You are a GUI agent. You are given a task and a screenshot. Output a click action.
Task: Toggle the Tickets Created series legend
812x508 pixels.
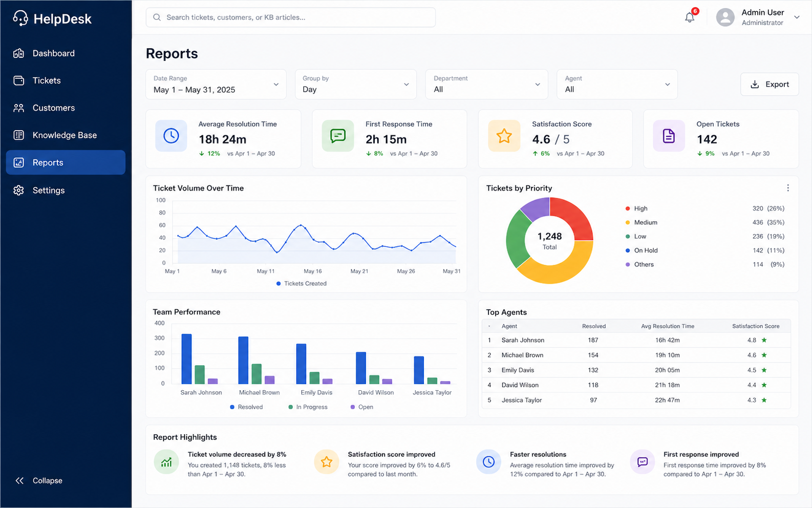302,283
